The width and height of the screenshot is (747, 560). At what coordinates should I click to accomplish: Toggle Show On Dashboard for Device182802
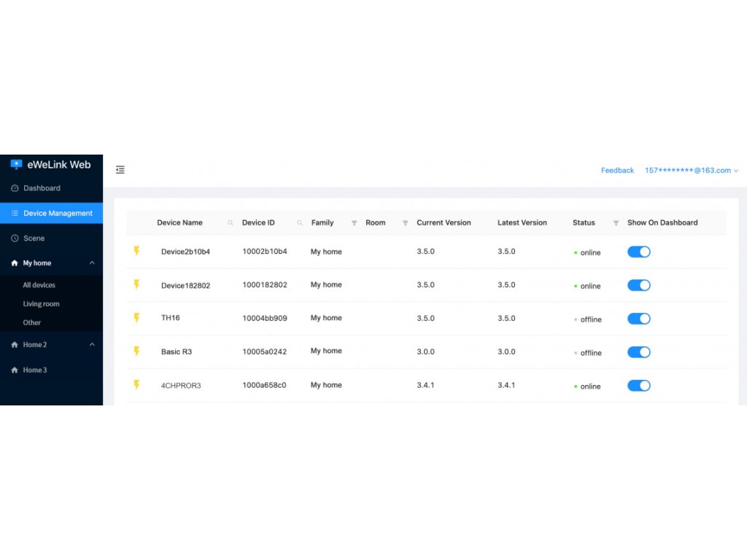639,285
